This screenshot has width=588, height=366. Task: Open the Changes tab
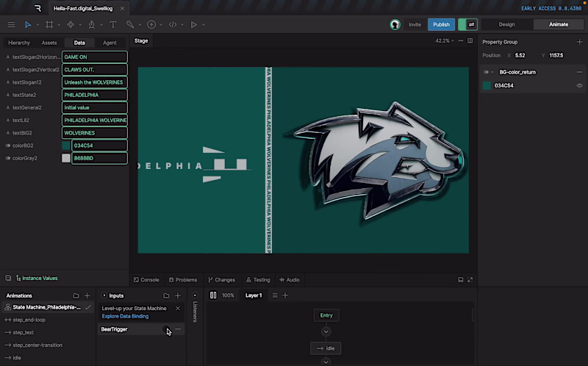click(x=222, y=280)
